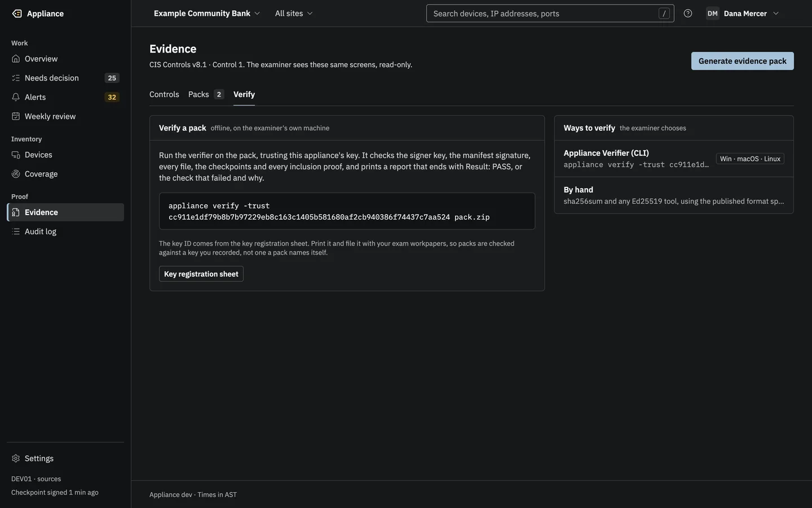This screenshot has height=508, width=812.
Task: Open the Key registration sheet
Action: 201,274
